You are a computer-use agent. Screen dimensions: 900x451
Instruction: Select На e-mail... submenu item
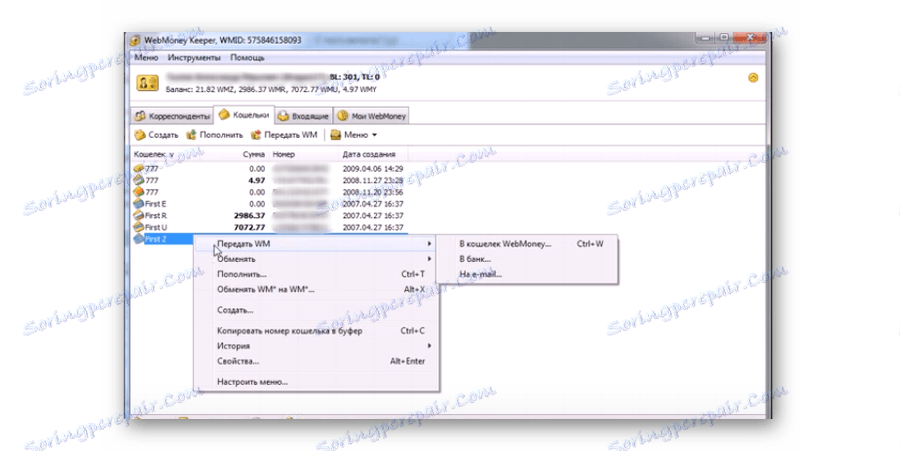(527, 274)
